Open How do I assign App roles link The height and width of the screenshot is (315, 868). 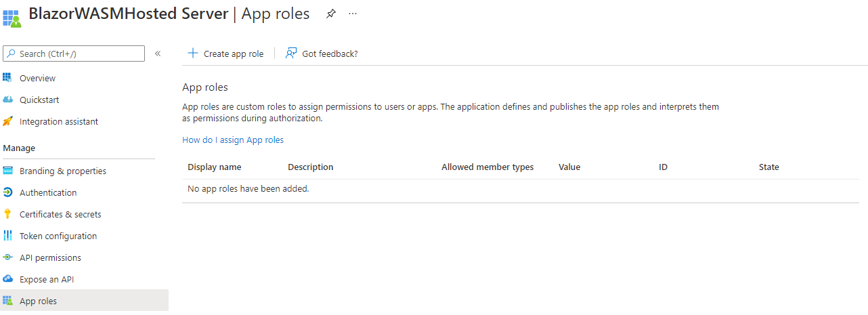point(233,140)
